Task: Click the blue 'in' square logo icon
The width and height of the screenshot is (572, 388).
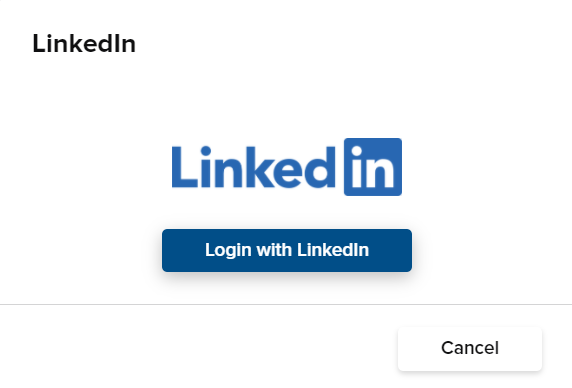Action: pos(373,167)
